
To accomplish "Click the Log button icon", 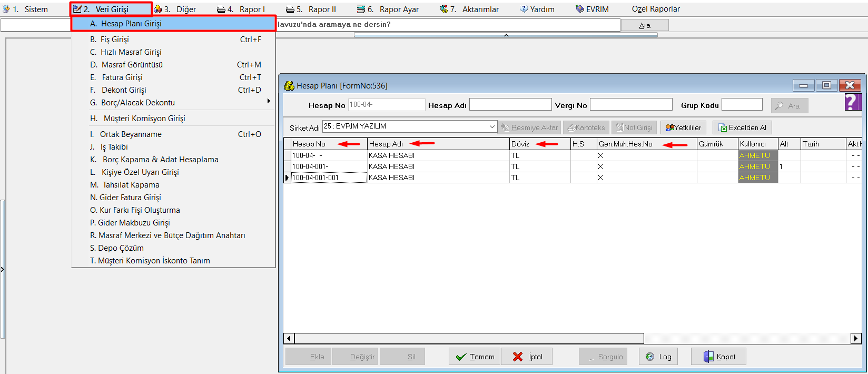I will click(658, 357).
